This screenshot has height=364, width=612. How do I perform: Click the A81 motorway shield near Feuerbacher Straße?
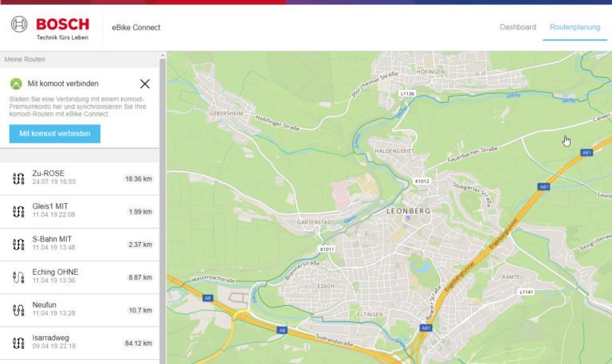click(586, 153)
